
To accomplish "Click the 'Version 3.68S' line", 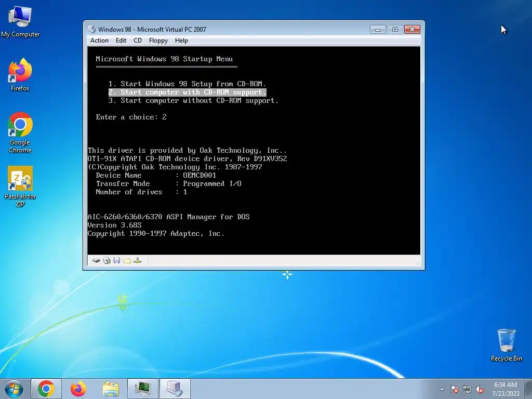I will click(115, 225).
